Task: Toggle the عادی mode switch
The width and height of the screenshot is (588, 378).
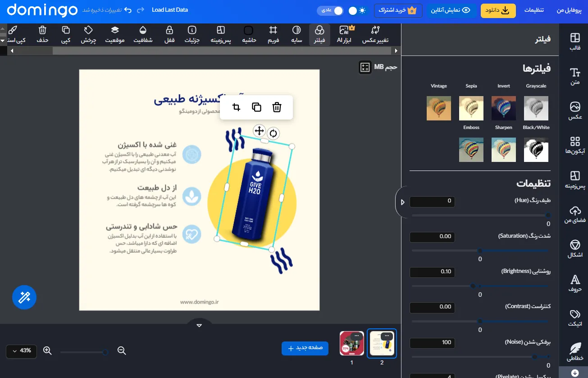Action: [330, 10]
